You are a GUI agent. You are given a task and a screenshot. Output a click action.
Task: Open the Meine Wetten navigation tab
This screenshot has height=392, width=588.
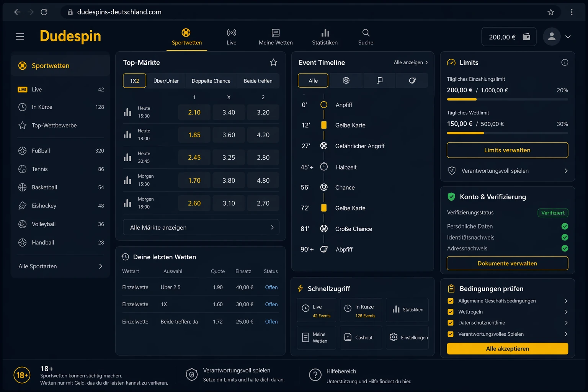pos(276,37)
